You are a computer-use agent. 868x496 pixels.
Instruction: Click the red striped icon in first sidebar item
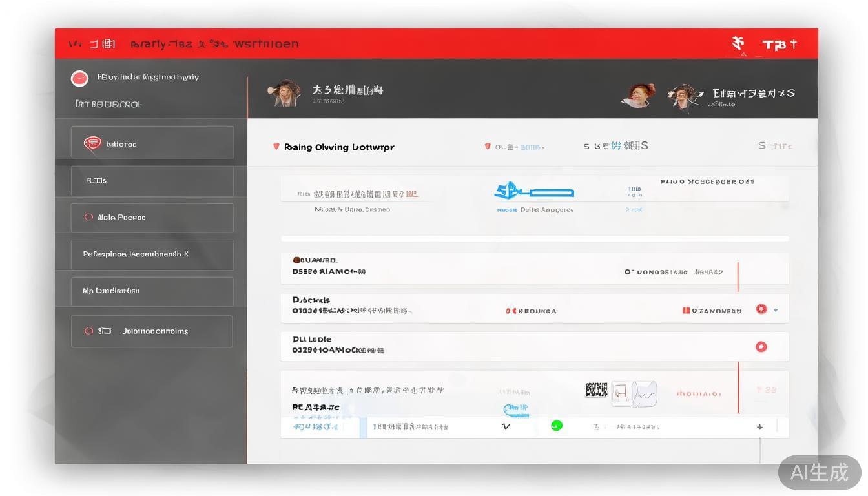[92, 143]
